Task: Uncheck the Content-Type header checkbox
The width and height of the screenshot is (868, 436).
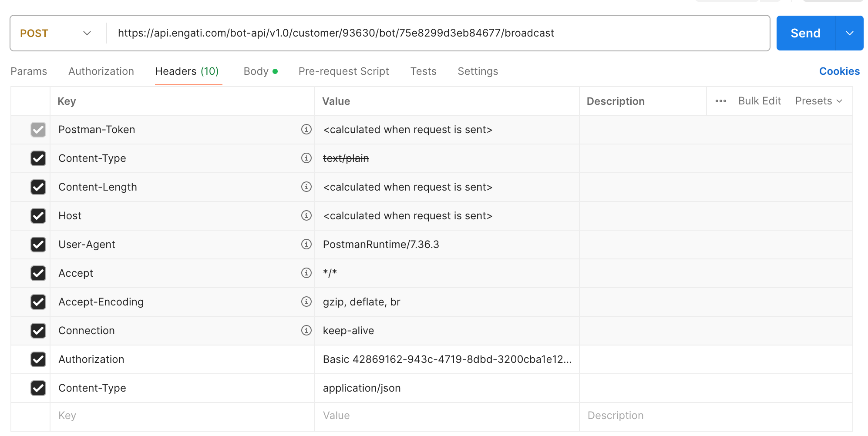Action: click(x=38, y=158)
